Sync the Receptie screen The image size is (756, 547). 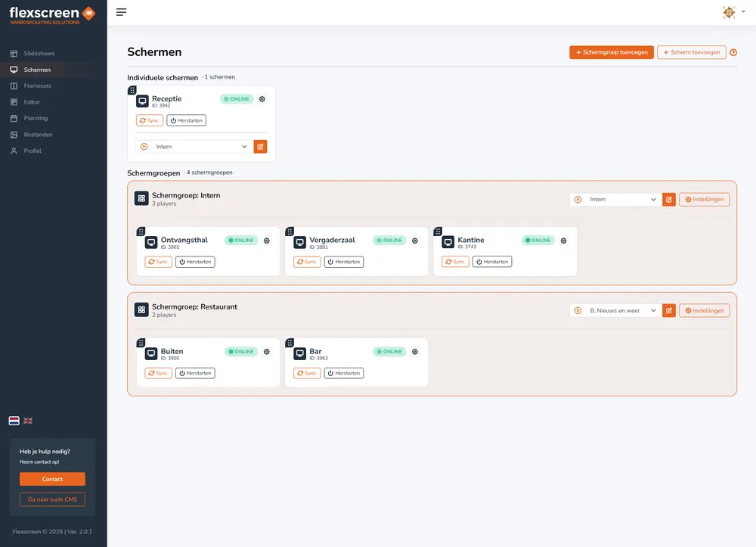(150, 120)
